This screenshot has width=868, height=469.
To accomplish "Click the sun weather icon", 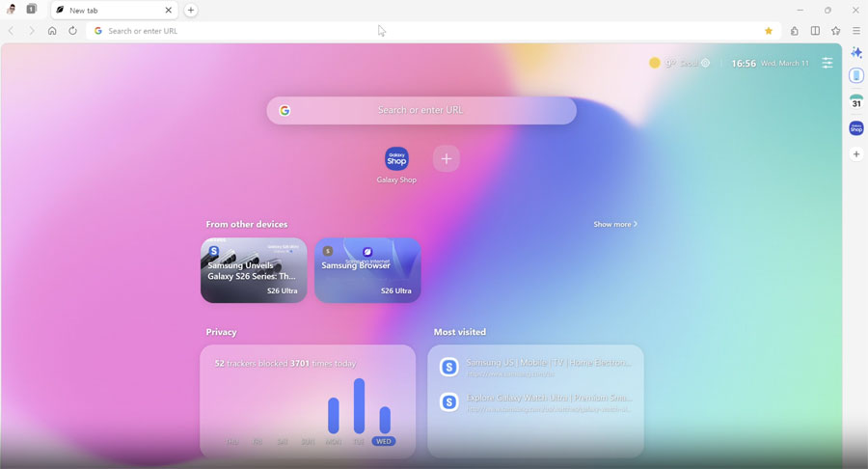I will tap(654, 63).
